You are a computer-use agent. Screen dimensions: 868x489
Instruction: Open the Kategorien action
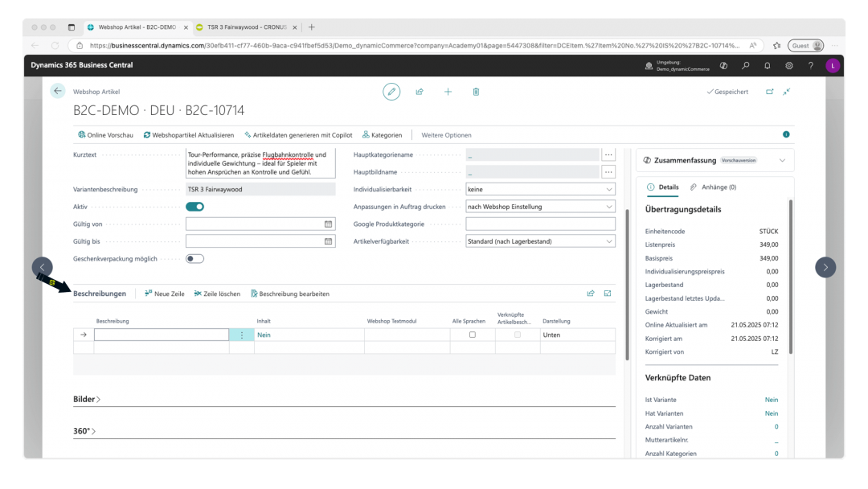(x=382, y=135)
